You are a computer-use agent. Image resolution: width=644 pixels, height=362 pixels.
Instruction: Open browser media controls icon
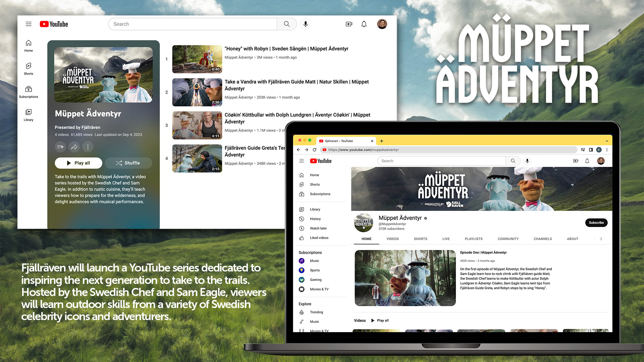[583, 150]
